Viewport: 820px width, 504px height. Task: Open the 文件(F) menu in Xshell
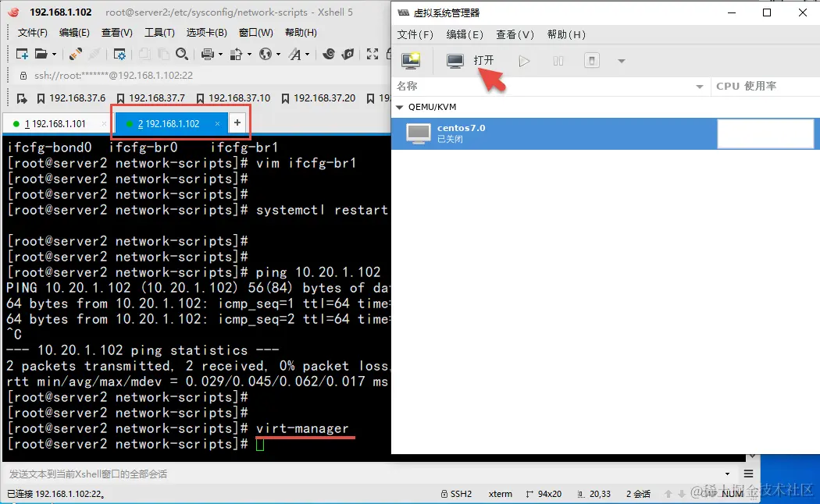pos(33,33)
